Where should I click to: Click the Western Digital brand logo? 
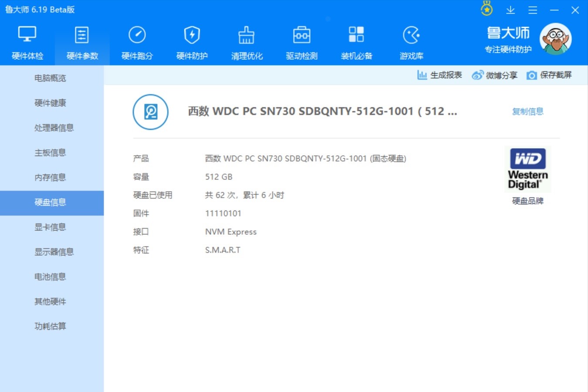pyautogui.click(x=528, y=169)
